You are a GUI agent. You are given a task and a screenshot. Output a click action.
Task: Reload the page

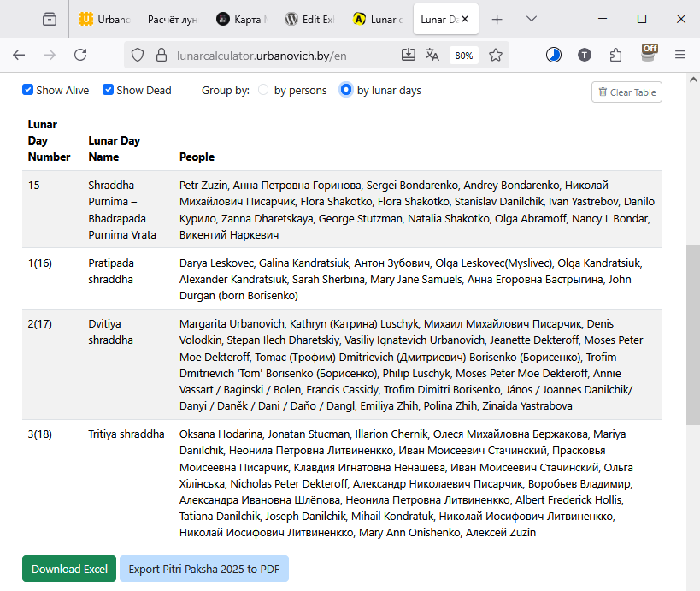click(x=80, y=55)
